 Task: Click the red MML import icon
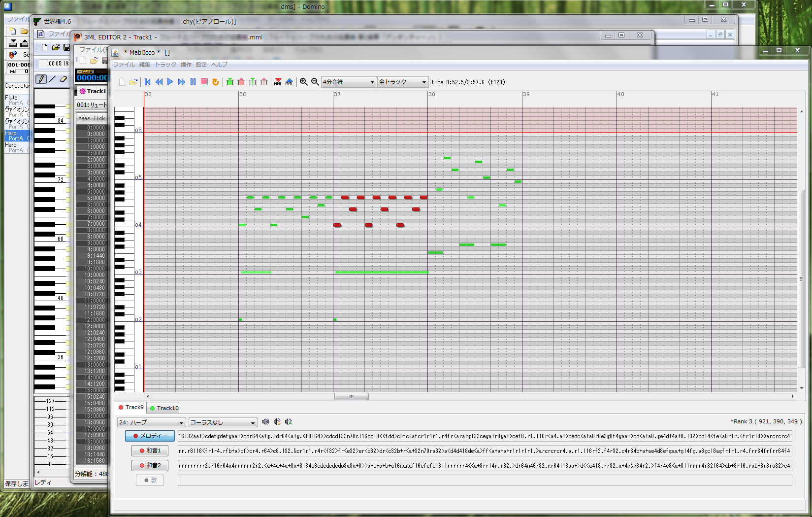278,82
